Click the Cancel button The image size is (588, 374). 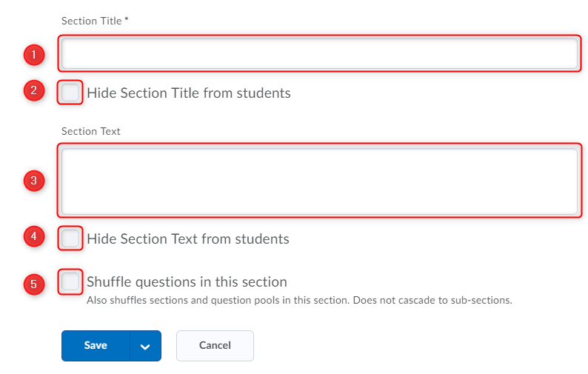click(215, 346)
